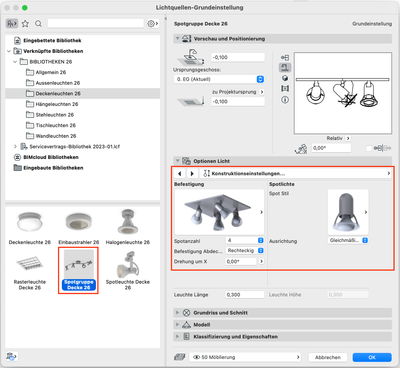Screen dimensions: 400x368
Task: Open library settings gear menu
Action: (152, 23)
